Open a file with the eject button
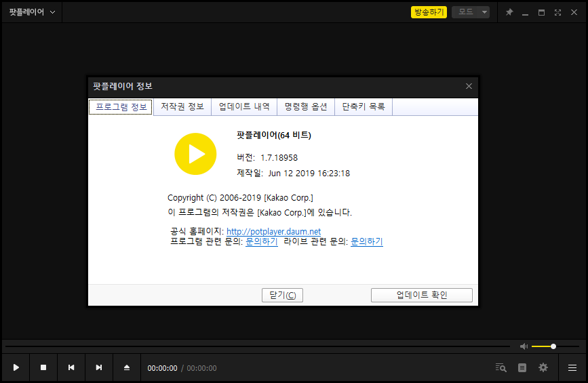This screenshot has height=383, width=588. [x=127, y=367]
